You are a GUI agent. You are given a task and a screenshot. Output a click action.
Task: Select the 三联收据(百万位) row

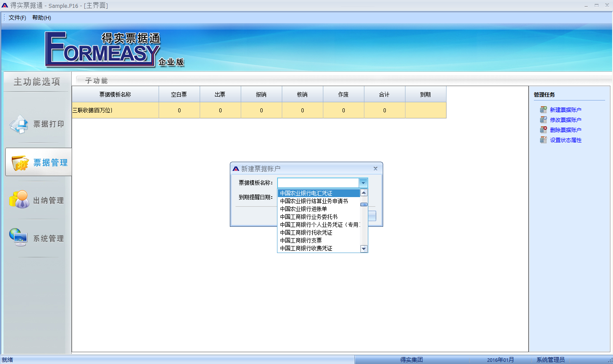point(259,110)
